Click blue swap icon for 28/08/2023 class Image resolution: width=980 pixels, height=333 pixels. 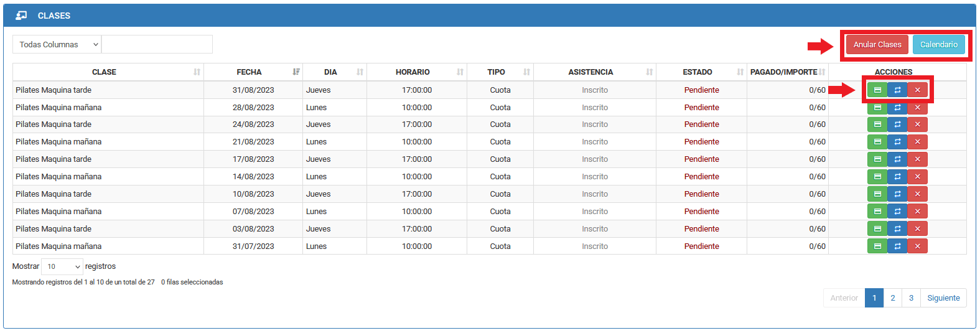(x=897, y=107)
